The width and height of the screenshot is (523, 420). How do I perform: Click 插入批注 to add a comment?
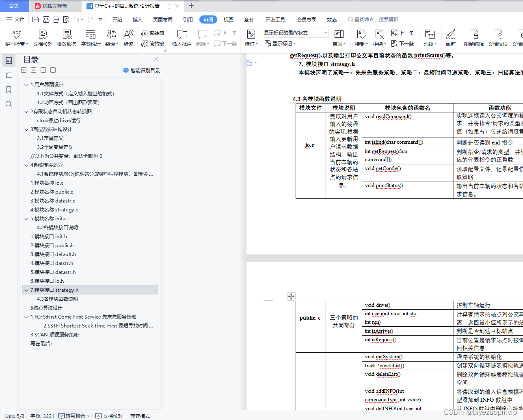click(182, 38)
